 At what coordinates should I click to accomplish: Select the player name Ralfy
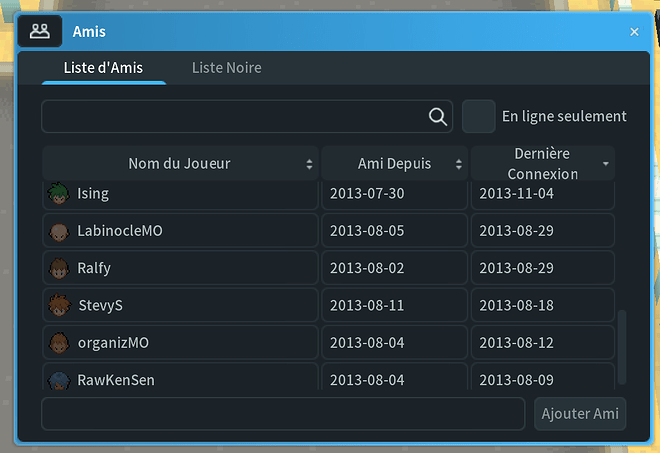pyautogui.click(x=94, y=268)
